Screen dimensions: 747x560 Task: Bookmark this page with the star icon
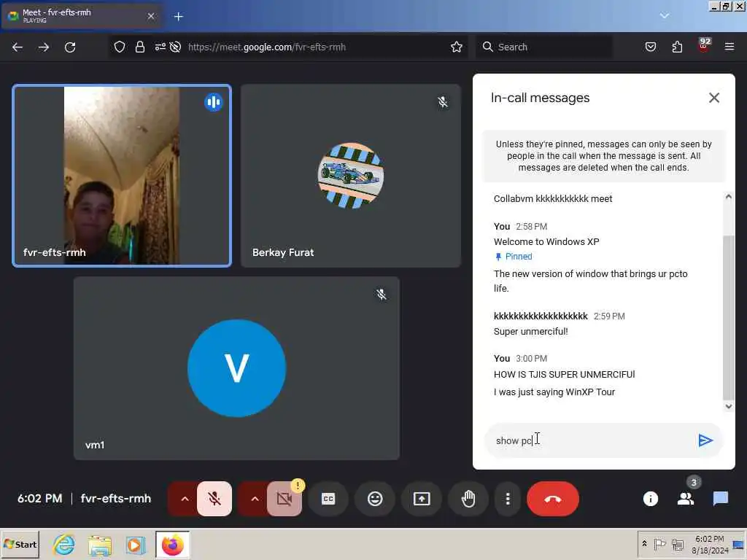point(457,47)
